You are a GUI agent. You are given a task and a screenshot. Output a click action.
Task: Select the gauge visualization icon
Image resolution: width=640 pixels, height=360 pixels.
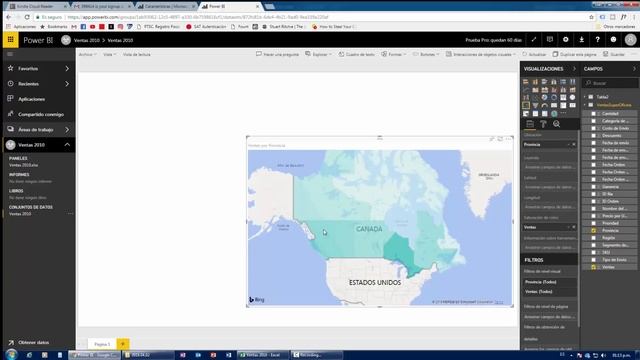coord(544,105)
